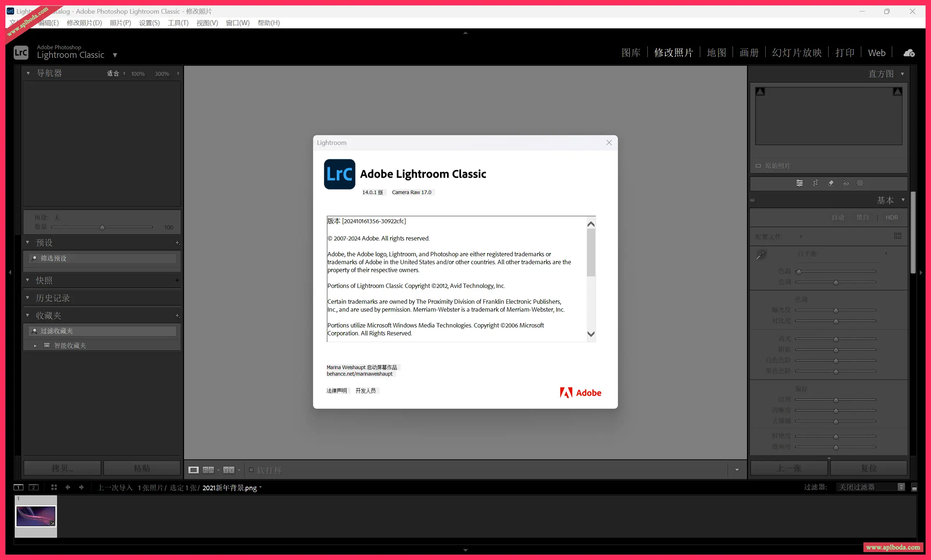The width and height of the screenshot is (931, 560).
Task: Hide right panel group with edge arrow
Action: point(921,272)
